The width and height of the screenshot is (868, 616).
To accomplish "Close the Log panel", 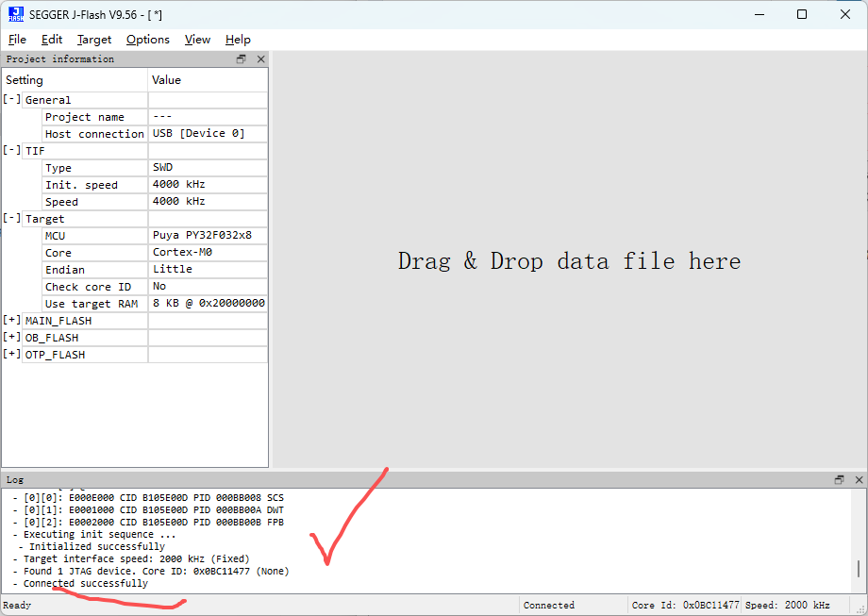I will click(x=859, y=480).
